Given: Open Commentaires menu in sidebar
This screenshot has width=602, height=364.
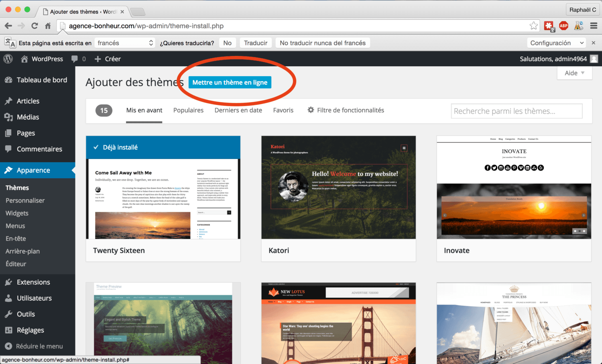Looking at the screenshot, I should [x=37, y=149].
